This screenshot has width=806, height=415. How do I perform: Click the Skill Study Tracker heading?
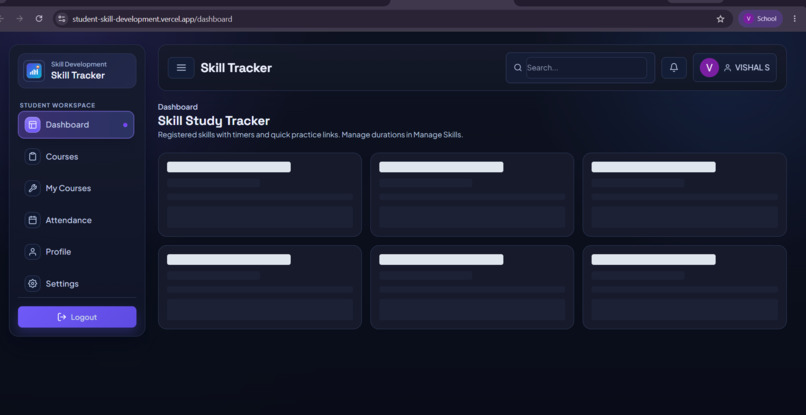(x=214, y=121)
